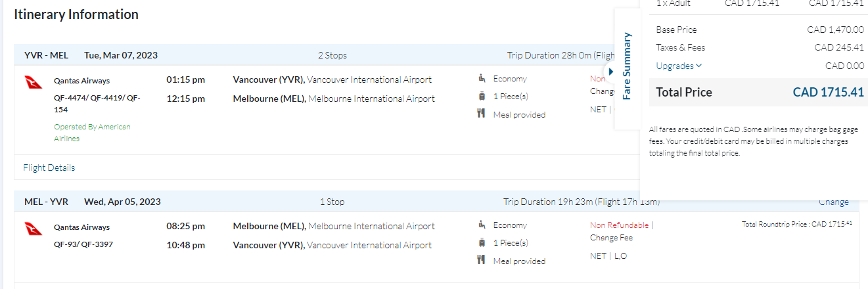Click Non Refundable text for return flight
868x289 pixels.
click(x=620, y=225)
